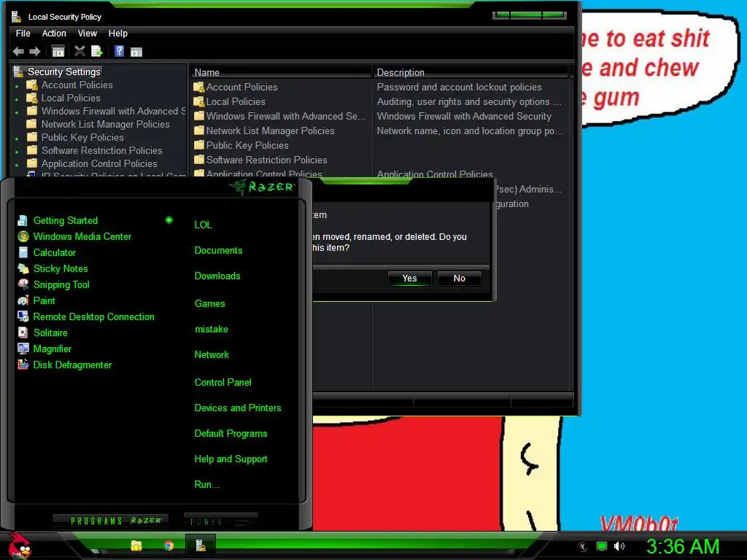Sort list by Name column header
747x560 pixels.
pyautogui.click(x=281, y=72)
